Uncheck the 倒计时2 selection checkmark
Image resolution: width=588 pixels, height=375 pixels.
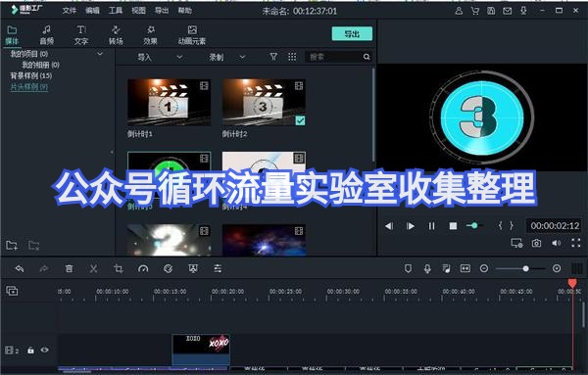(x=300, y=120)
